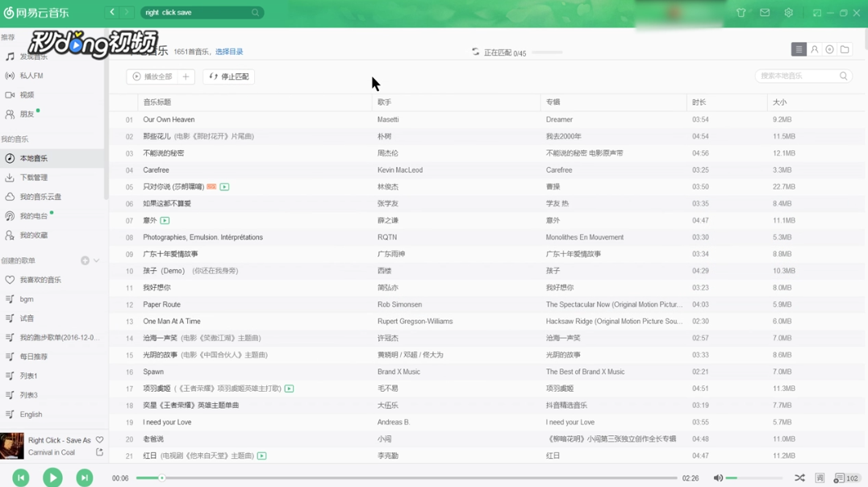Image resolution: width=868 pixels, height=487 pixels.
Task: Click 播放全部 play all button
Action: click(152, 77)
